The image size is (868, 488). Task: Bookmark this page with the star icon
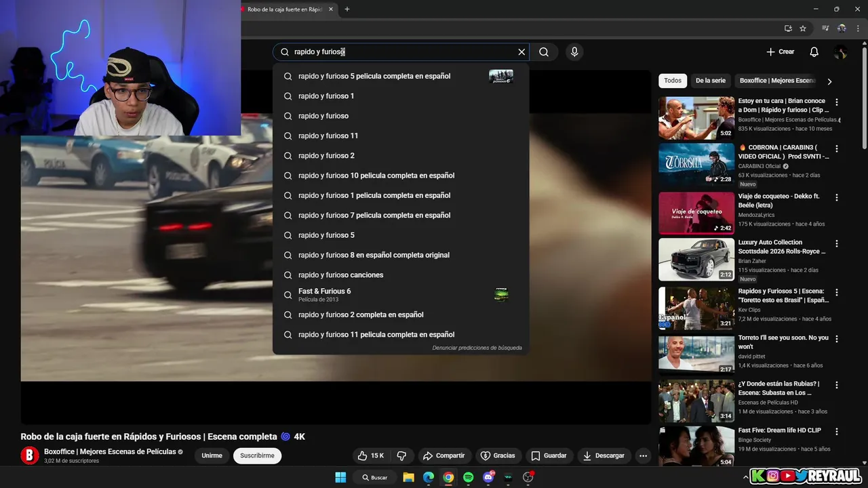tap(803, 28)
